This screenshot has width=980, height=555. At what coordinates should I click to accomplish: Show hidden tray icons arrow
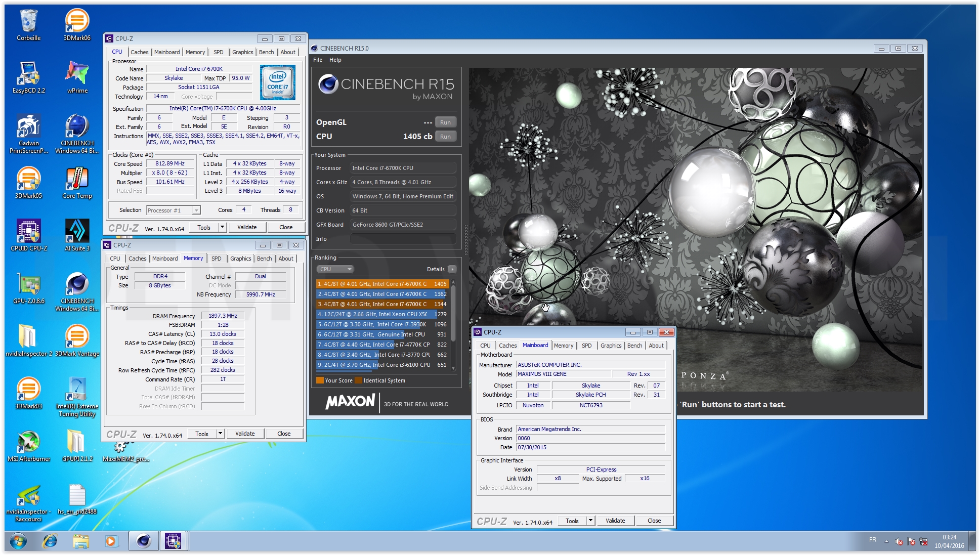point(886,541)
